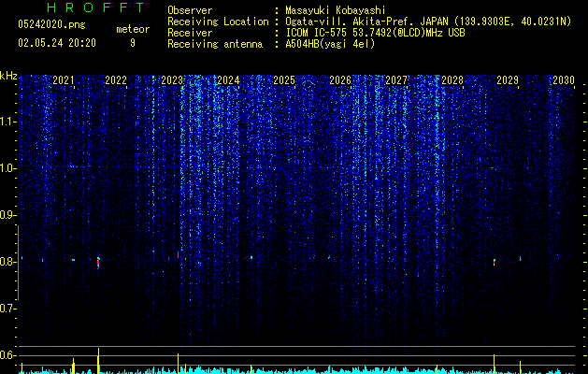Click the 2022 time marker
Viewport: 588px width, 374px height.
click(x=116, y=80)
